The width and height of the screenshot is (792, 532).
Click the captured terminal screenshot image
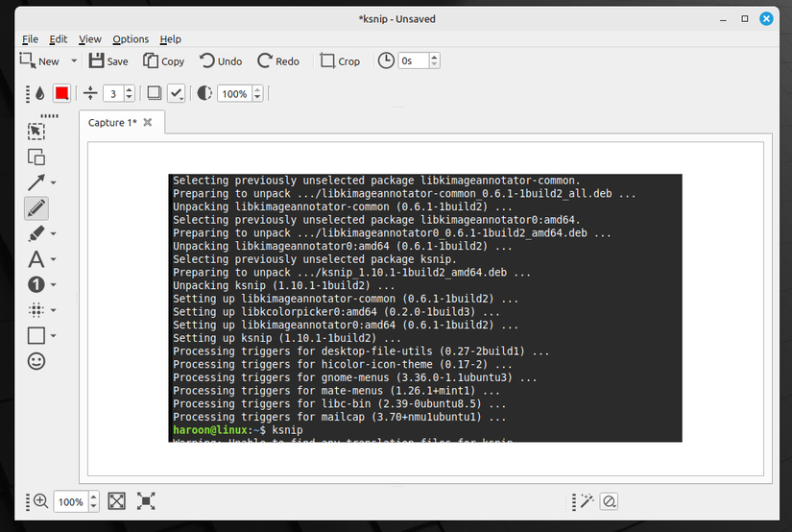425,308
